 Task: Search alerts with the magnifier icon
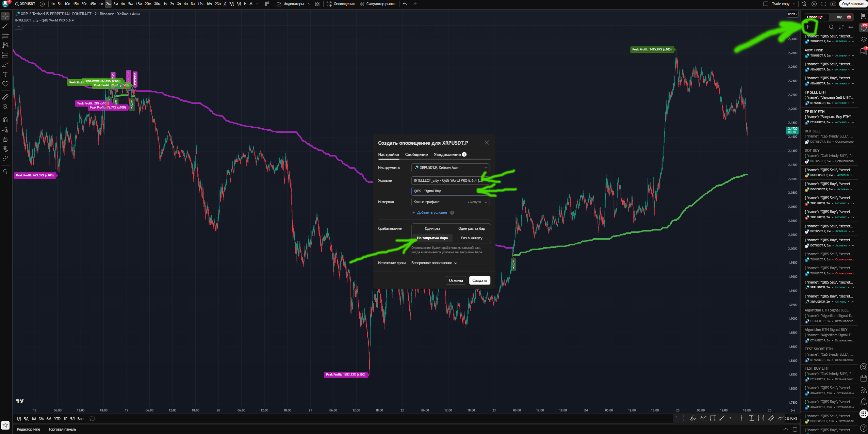coord(831,27)
